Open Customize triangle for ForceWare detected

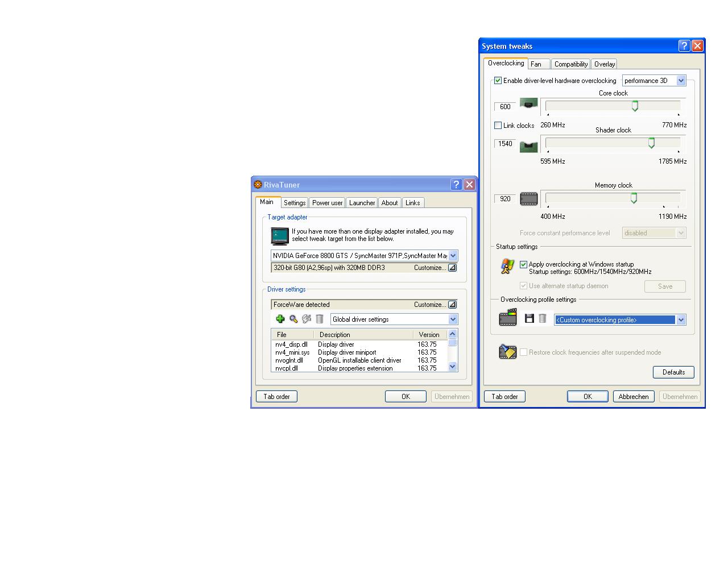(x=452, y=305)
